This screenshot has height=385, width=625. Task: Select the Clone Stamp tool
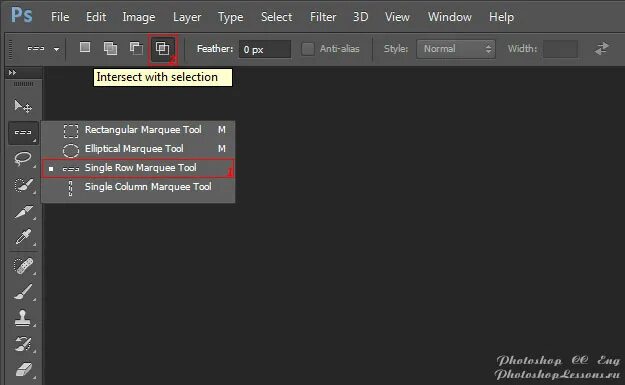[x=22, y=318]
